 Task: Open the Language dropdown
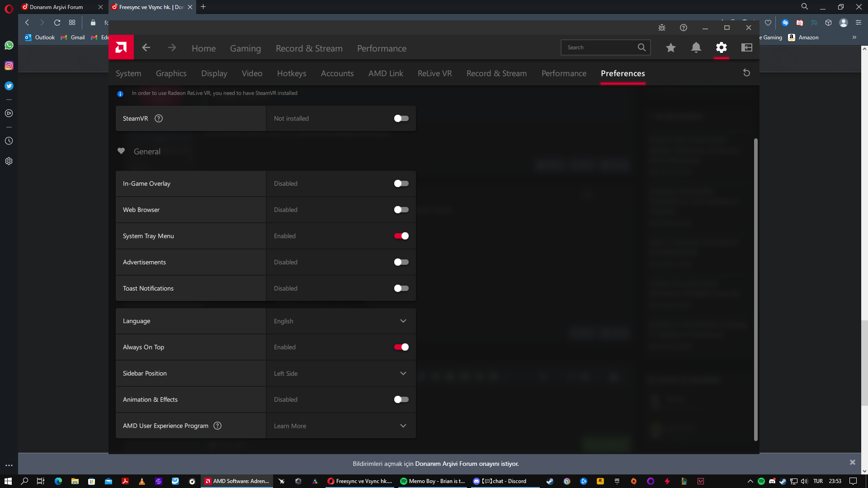tap(403, 321)
